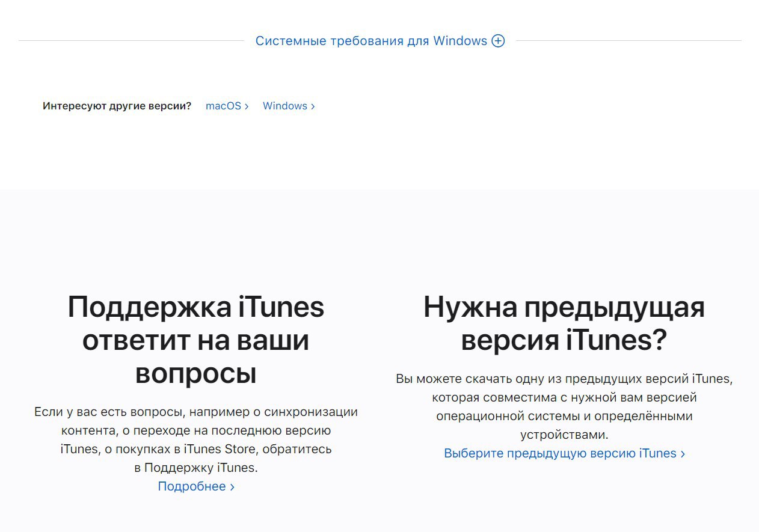Click the 'Нужна предыдущая версия iTunes?' heading
Screen dimensions: 759x532
(564, 323)
